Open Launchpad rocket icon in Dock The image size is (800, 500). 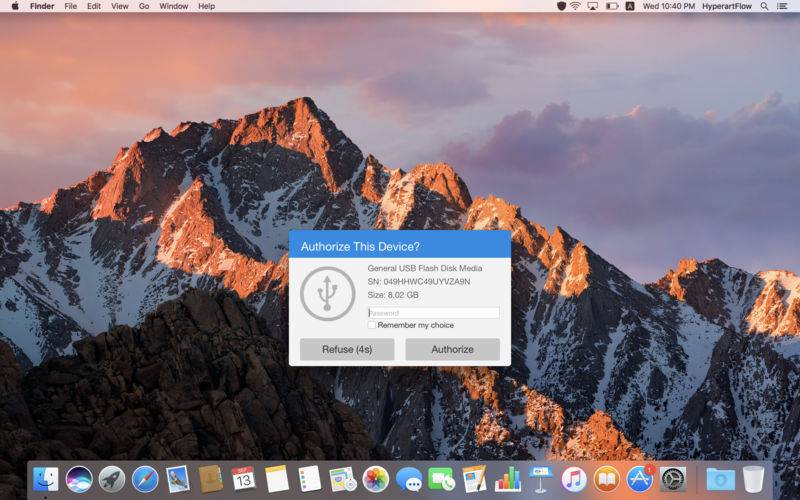click(x=112, y=480)
